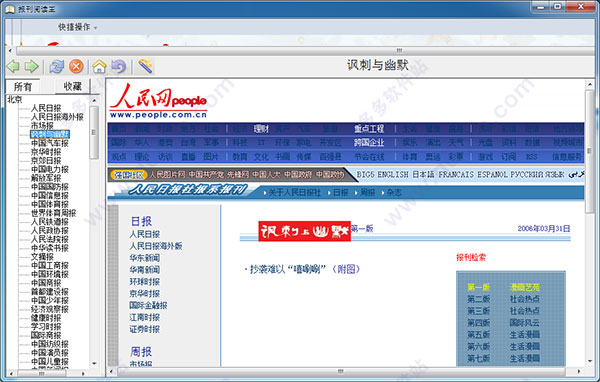
Task: Open 环球时报 under 日报 list
Action: pos(145,282)
